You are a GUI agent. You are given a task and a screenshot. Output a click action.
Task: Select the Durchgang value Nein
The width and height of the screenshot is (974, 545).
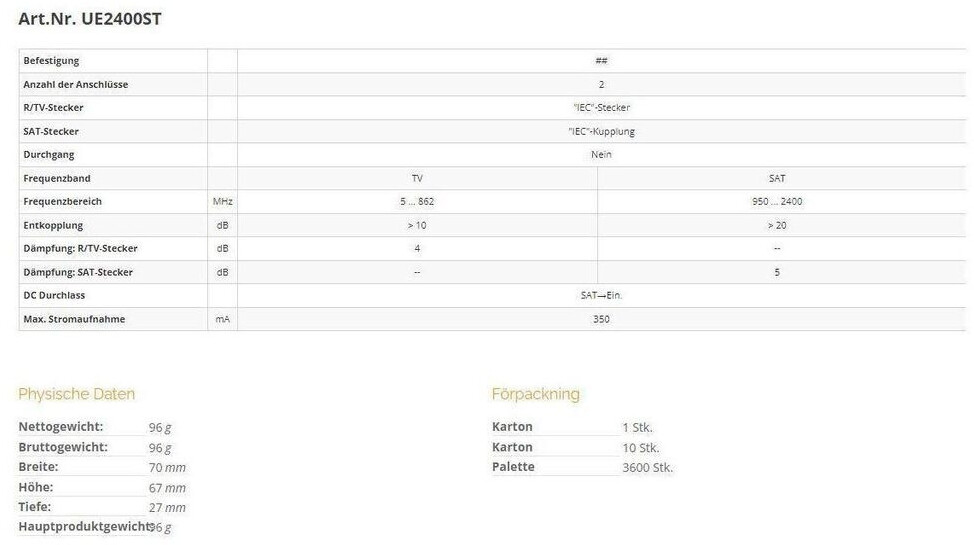pyautogui.click(x=601, y=155)
